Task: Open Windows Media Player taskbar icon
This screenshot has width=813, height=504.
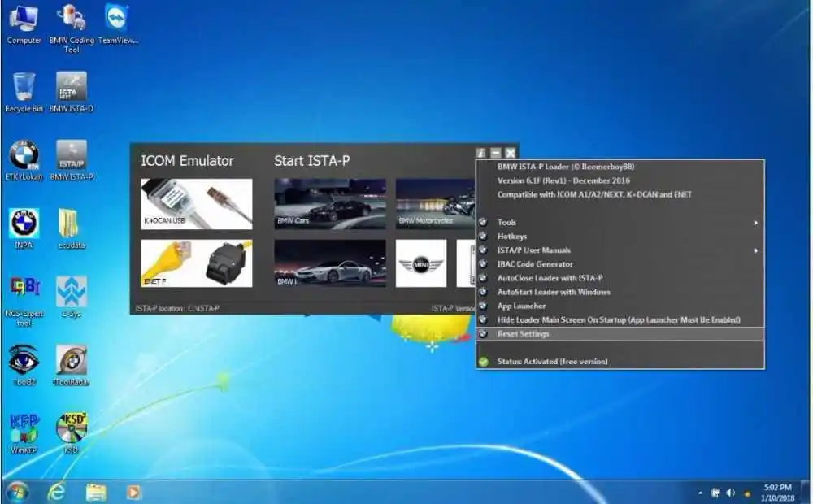Action: [133, 492]
